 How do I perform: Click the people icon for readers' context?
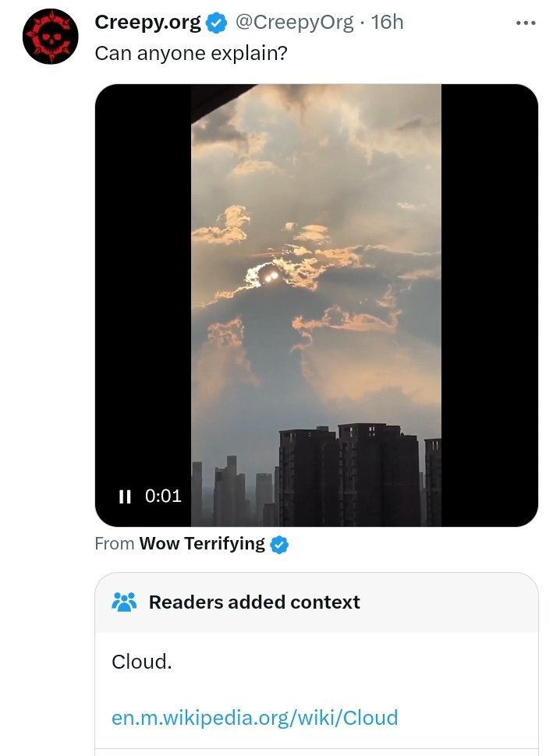tap(124, 602)
